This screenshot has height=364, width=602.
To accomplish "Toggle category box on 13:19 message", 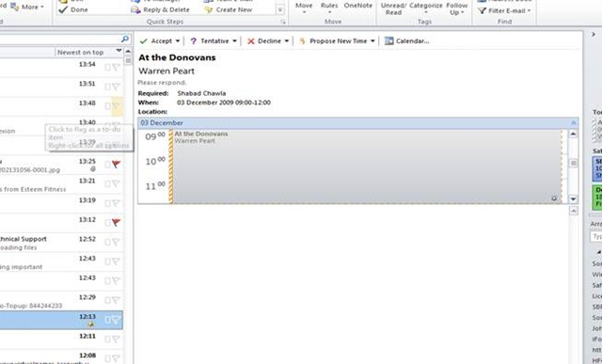I will point(107,203).
